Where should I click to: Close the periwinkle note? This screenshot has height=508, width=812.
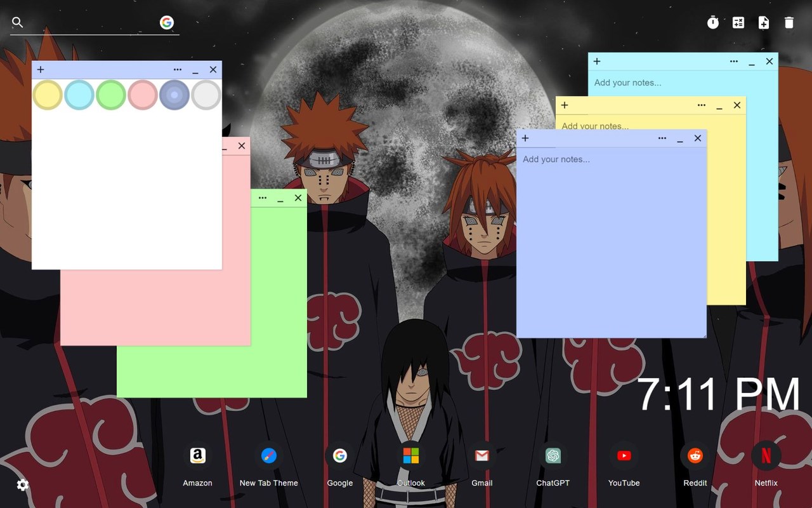[x=698, y=138]
